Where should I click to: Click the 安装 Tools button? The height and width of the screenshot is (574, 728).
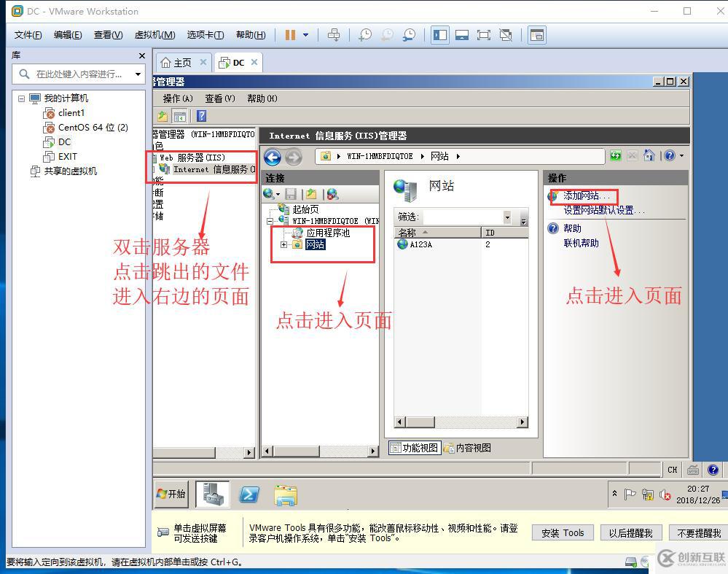[x=563, y=532]
